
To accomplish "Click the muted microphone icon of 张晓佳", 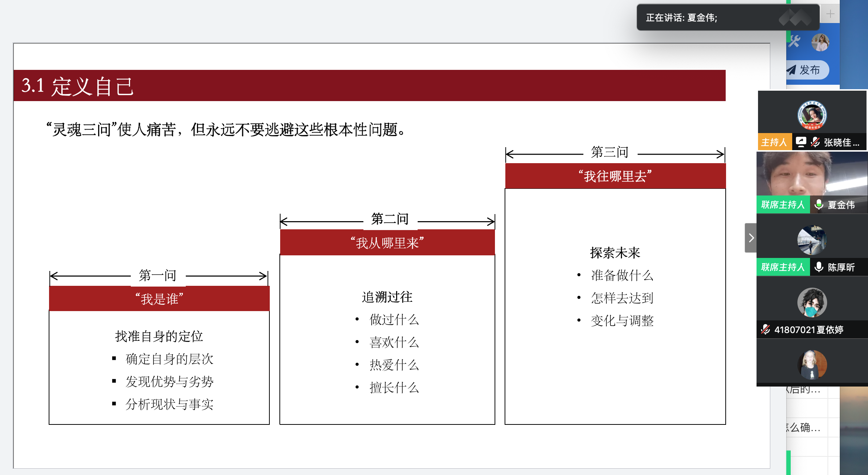I will (x=815, y=142).
